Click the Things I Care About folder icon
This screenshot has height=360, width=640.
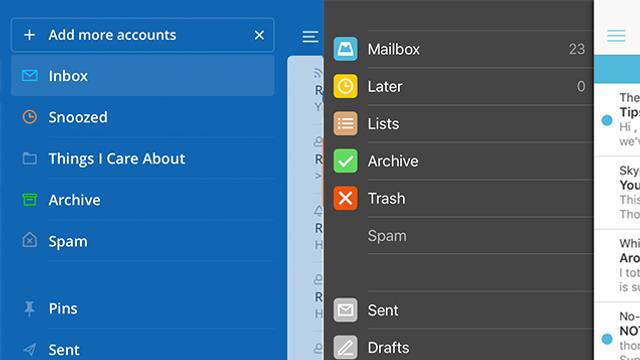29,158
